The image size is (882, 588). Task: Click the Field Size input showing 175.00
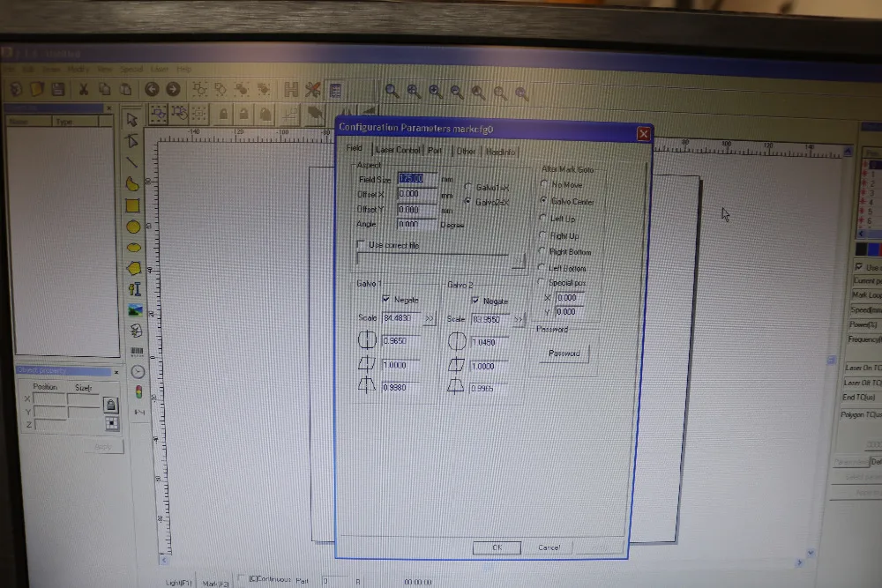click(417, 178)
